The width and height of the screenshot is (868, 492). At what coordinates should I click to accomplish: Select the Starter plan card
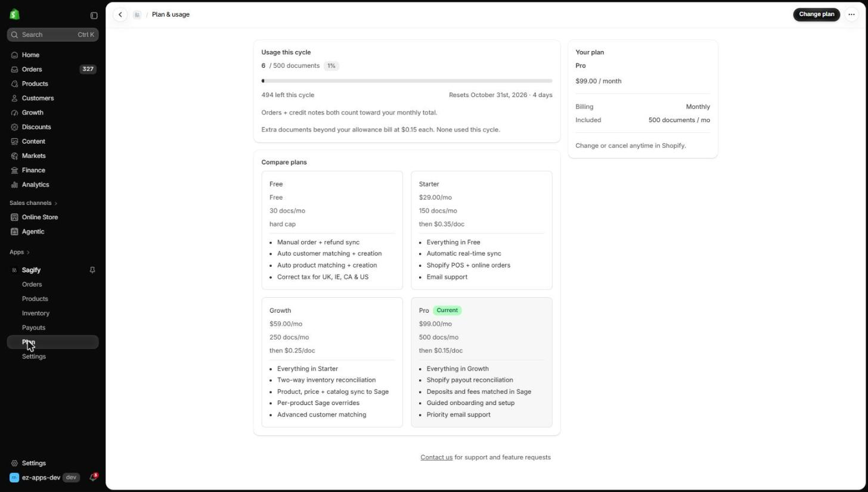(482, 231)
